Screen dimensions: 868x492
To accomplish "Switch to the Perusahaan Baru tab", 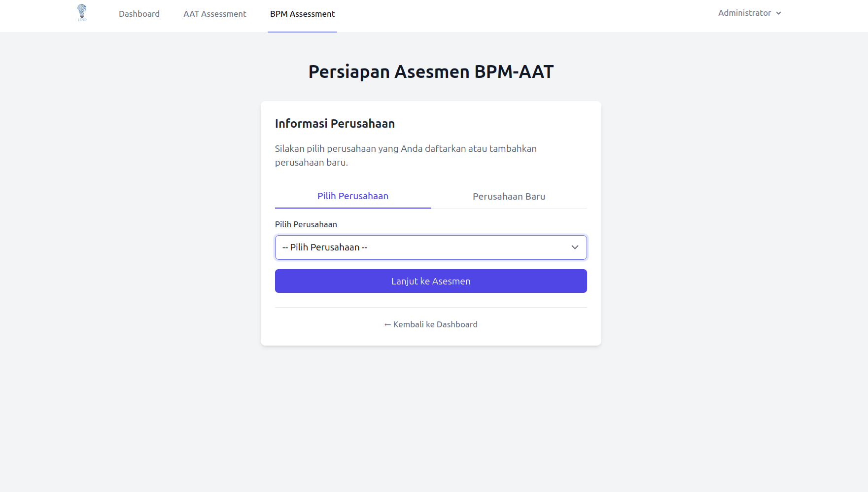I will point(509,197).
